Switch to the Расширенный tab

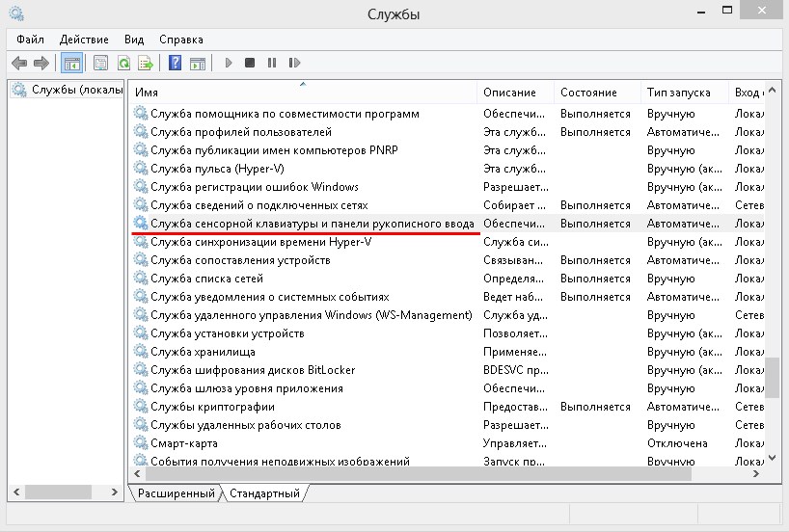[177, 493]
